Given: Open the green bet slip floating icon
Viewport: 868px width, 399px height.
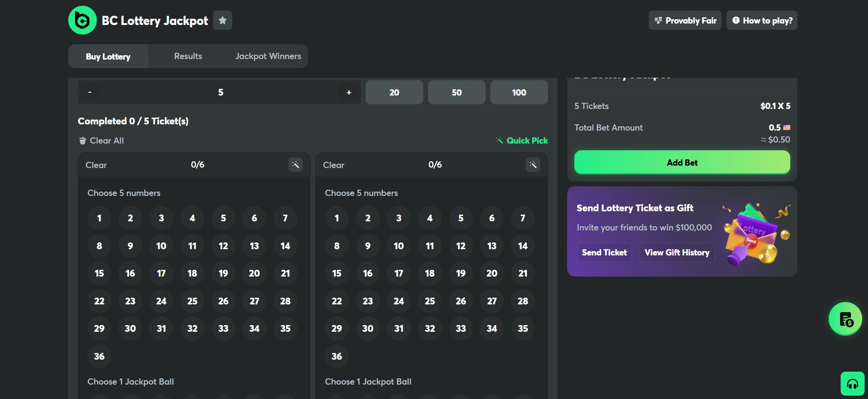Looking at the screenshot, I should pos(845,319).
